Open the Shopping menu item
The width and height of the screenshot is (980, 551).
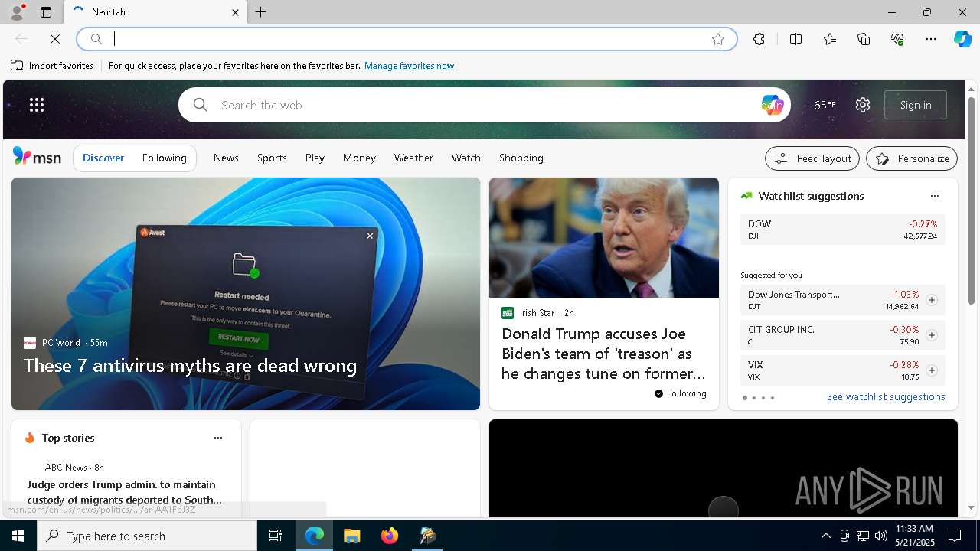(521, 158)
